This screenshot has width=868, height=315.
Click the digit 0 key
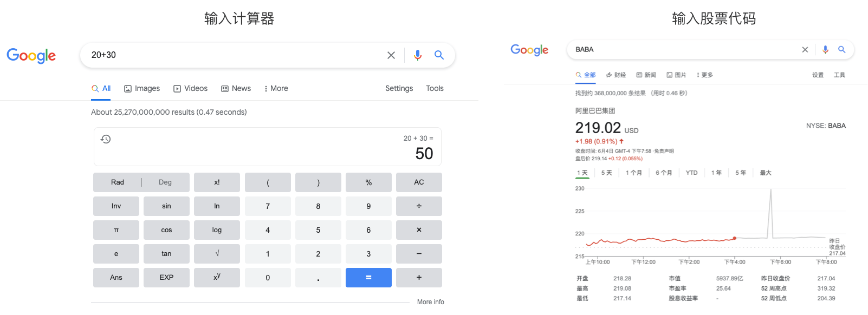268,278
